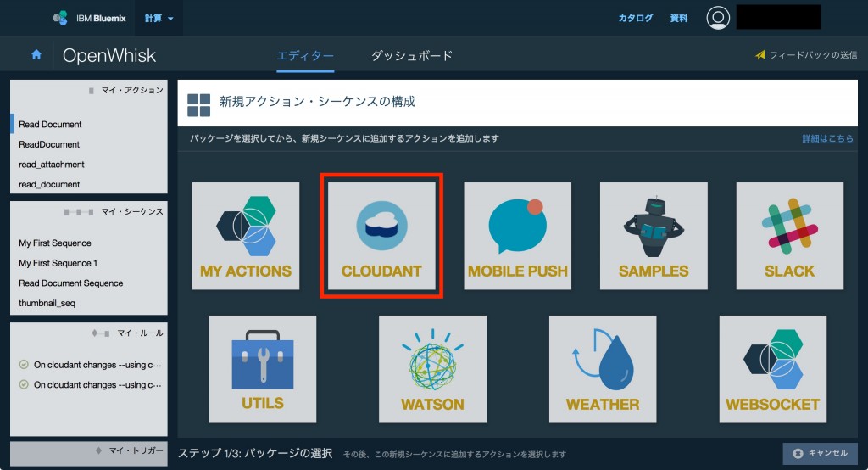This screenshot has height=470, width=868.
Task: Switch to the ダッシュボード tab
Action: pyautogui.click(x=412, y=55)
